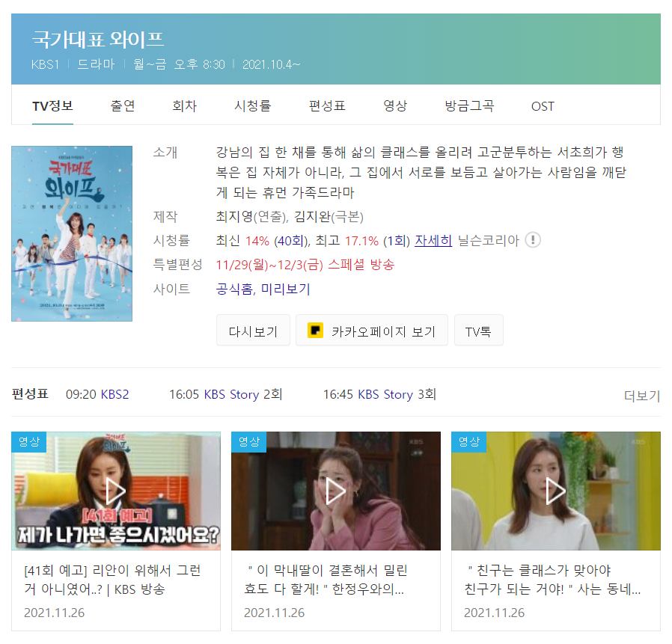672x644 pixels.
Task: Click the drama poster image
Action: (x=72, y=233)
